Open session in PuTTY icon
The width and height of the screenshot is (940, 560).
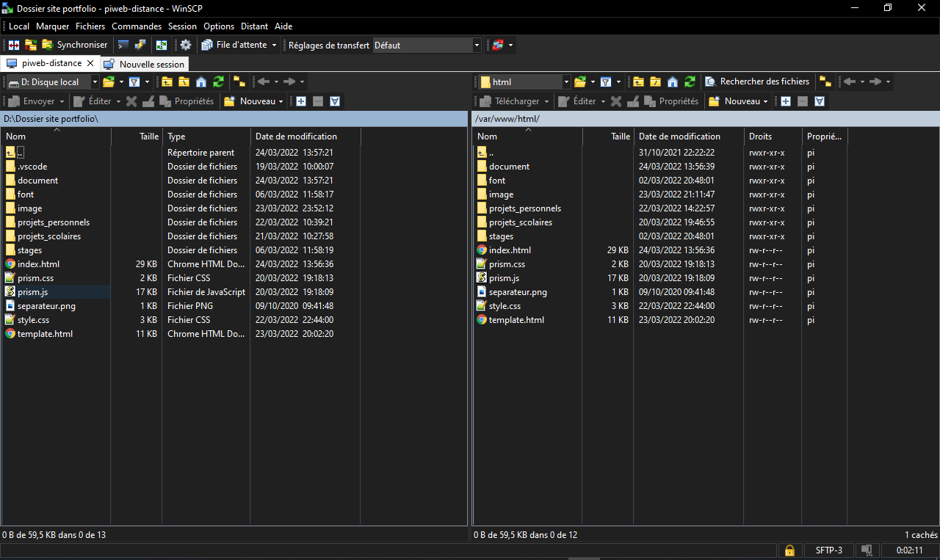[140, 45]
